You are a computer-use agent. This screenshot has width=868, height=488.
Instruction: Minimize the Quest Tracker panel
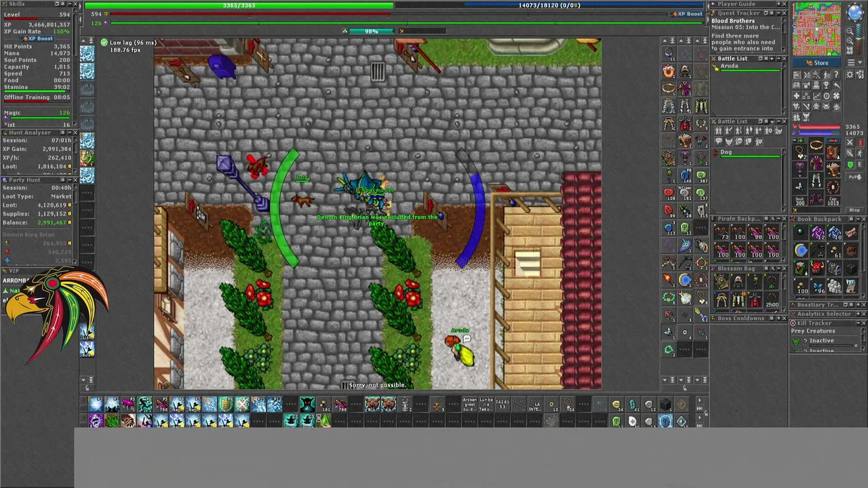click(x=778, y=13)
